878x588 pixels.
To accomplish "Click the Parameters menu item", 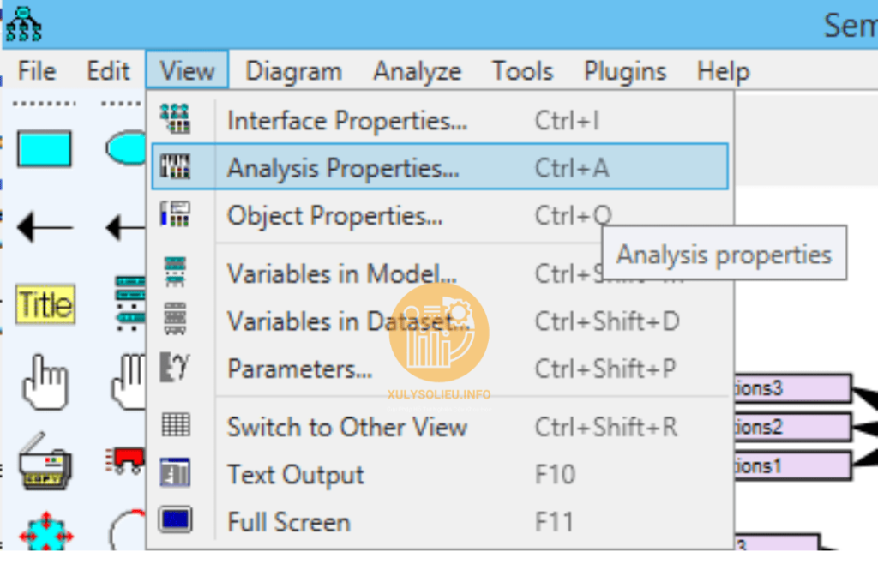I will click(x=299, y=369).
